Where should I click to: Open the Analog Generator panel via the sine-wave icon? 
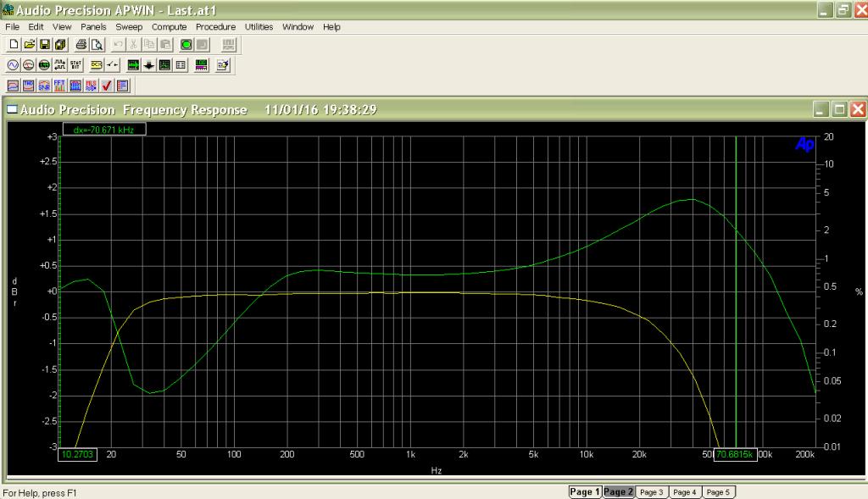pyautogui.click(x=13, y=65)
